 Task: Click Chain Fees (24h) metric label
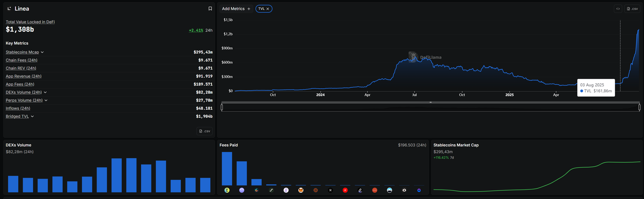[x=22, y=60]
